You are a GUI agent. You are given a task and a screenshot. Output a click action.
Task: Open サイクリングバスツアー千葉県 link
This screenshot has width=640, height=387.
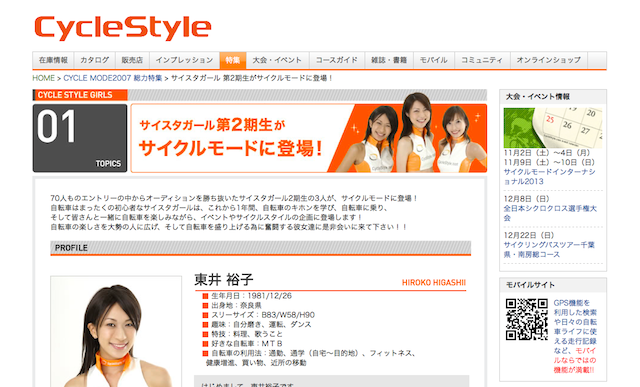pyautogui.click(x=549, y=249)
